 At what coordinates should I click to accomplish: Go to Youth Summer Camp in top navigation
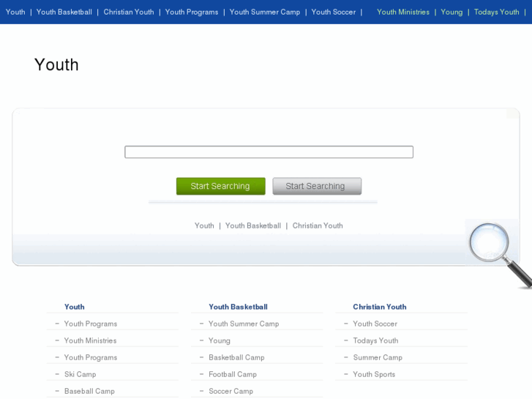265,12
